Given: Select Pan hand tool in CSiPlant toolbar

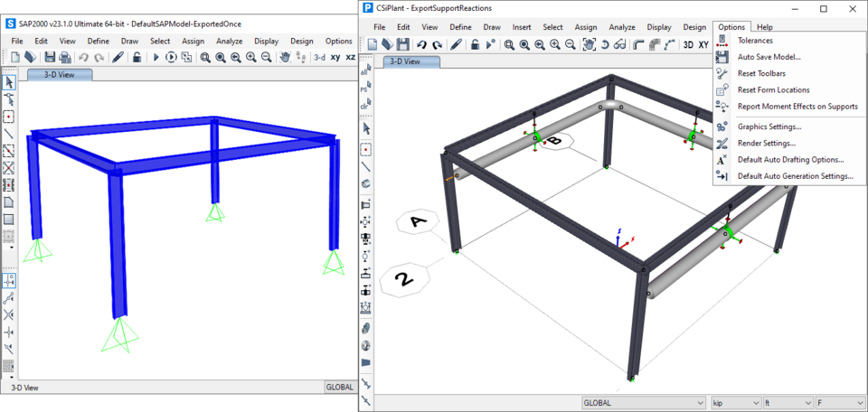Looking at the screenshot, I should (x=590, y=45).
